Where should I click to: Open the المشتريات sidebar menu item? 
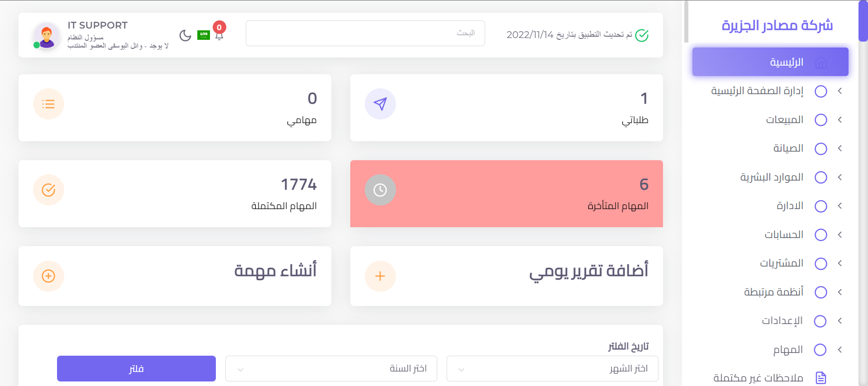(782, 263)
